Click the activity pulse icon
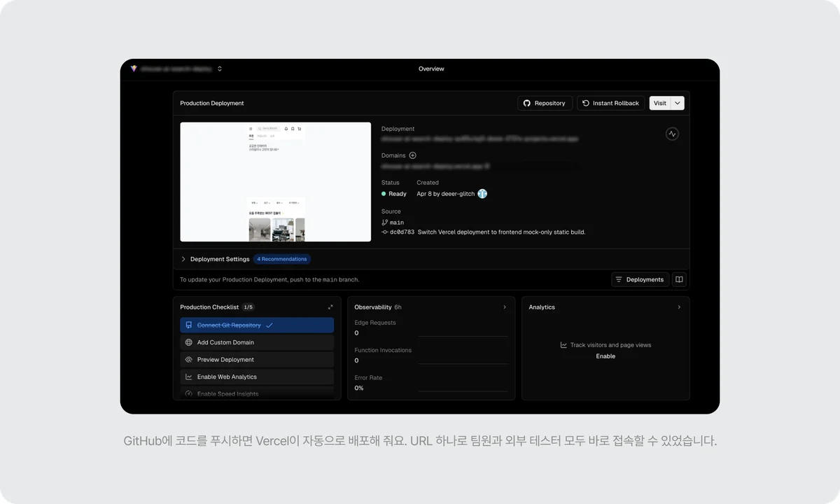Screen dimensions: 840x504 pos(672,134)
